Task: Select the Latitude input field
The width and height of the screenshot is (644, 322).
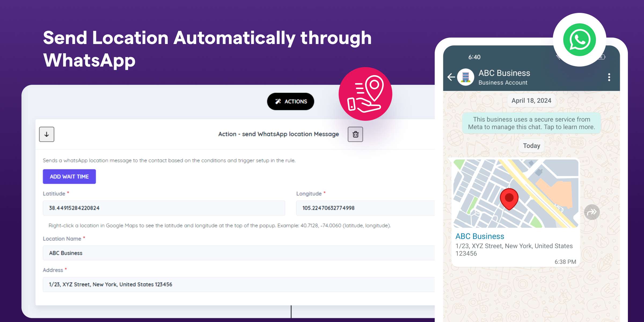Action: pyautogui.click(x=163, y=208)
